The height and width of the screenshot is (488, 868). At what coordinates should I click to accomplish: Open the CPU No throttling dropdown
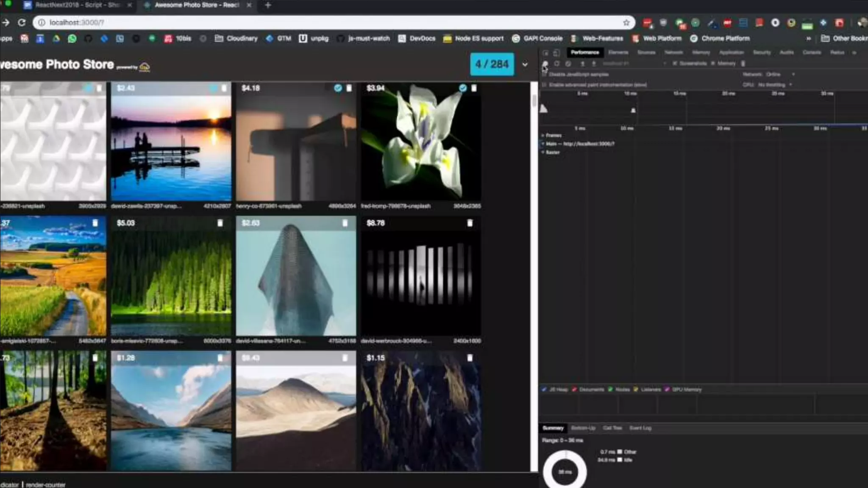pyautogui.click(x=776, y=85)
